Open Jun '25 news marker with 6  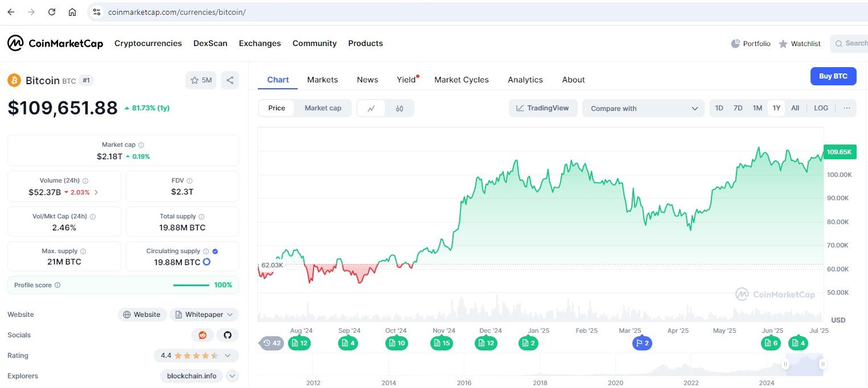point(771,343)
